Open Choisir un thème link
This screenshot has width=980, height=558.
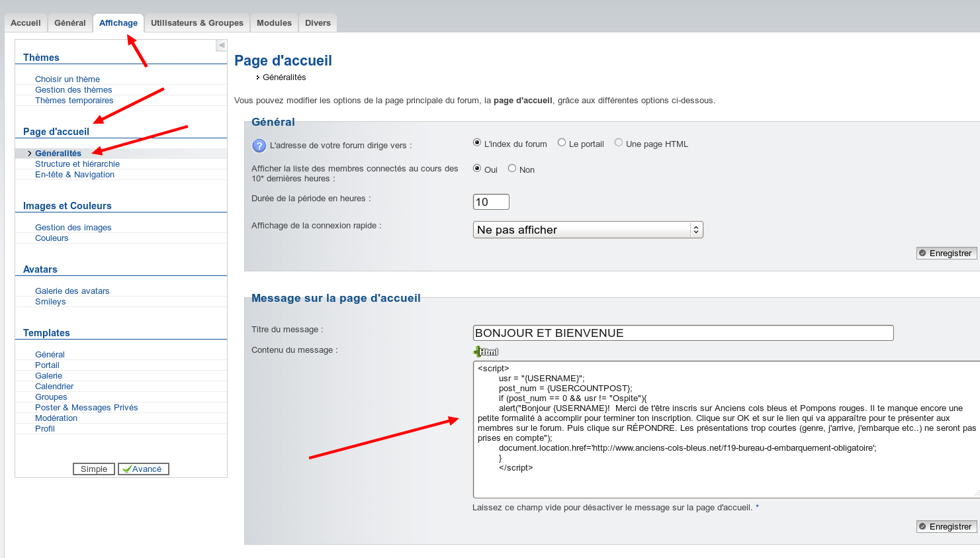click(x=67, y=79)
